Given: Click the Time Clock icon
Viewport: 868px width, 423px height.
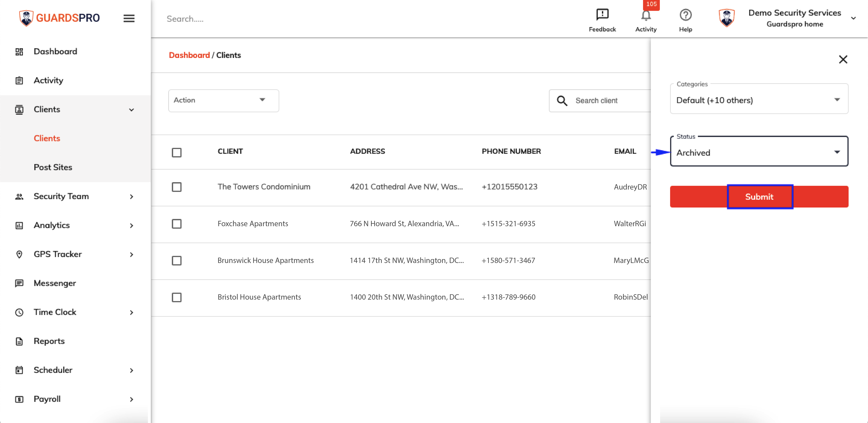Looking at the screenshot, I should point(19,313).
